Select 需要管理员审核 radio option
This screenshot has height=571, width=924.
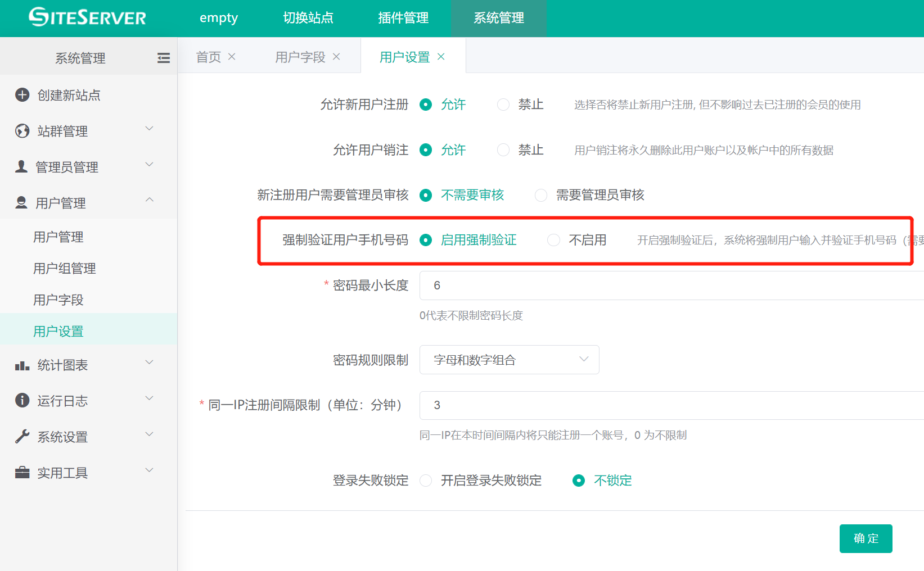(541, 195)
